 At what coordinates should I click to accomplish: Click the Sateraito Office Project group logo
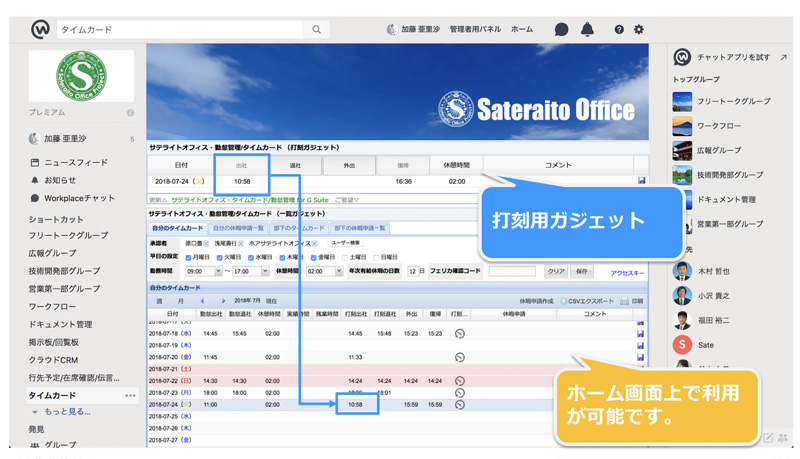click(x=82, y=75)
